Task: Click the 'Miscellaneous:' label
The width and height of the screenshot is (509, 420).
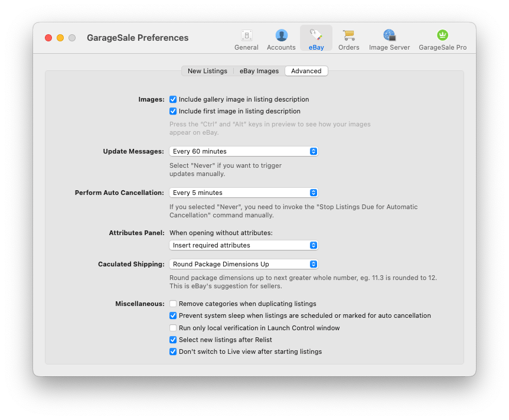Action: point(140,304)
